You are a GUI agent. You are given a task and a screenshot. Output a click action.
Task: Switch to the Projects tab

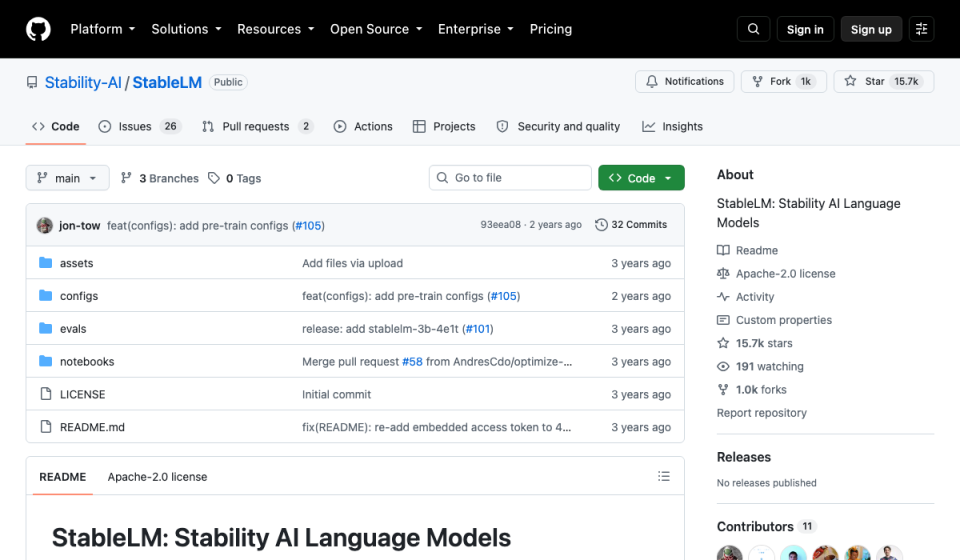(x=444, y=126)
